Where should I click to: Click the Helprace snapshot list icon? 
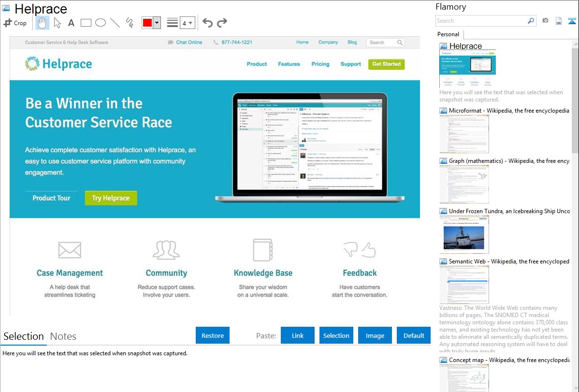[443, 46]
